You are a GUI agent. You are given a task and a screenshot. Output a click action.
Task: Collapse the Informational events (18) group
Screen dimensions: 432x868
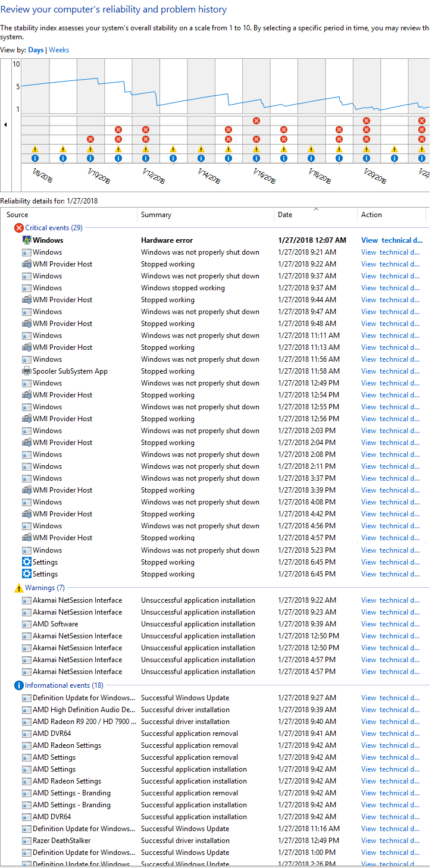pyautogui.click(x=64, y=685)
